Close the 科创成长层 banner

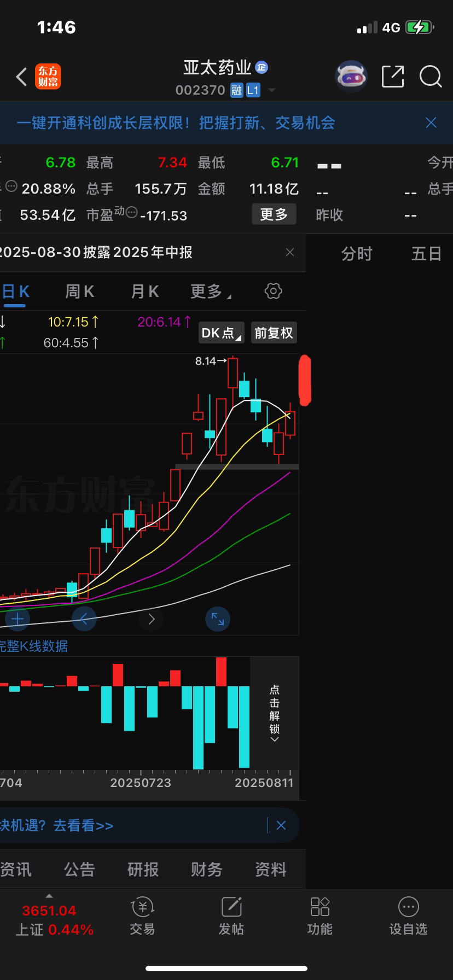pyautogui.click(x=431, y=122)
